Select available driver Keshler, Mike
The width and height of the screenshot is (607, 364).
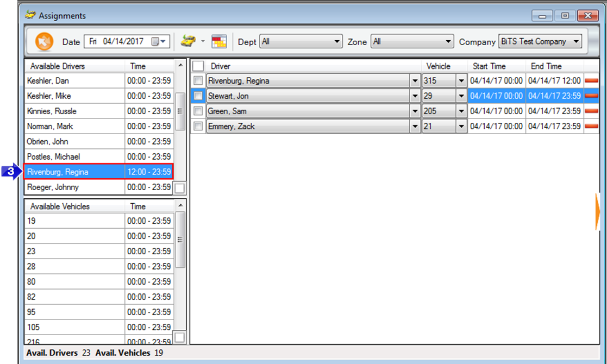point(99,96)
